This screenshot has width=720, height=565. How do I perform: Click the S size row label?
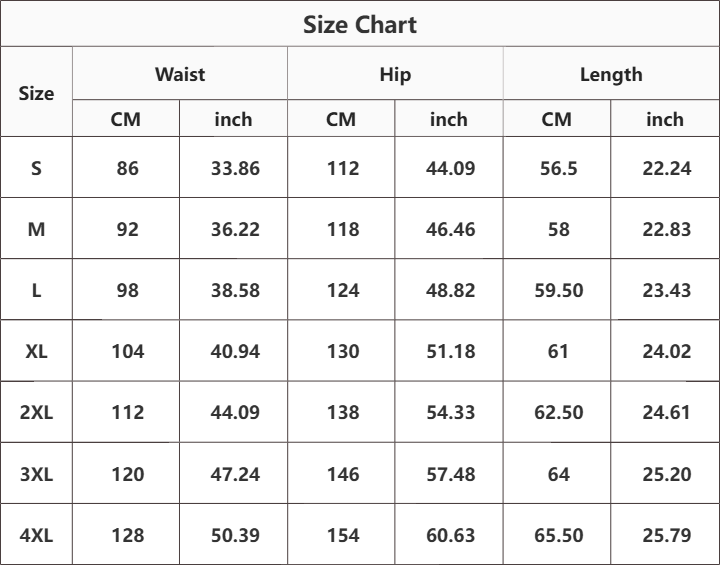pos(36,168)
